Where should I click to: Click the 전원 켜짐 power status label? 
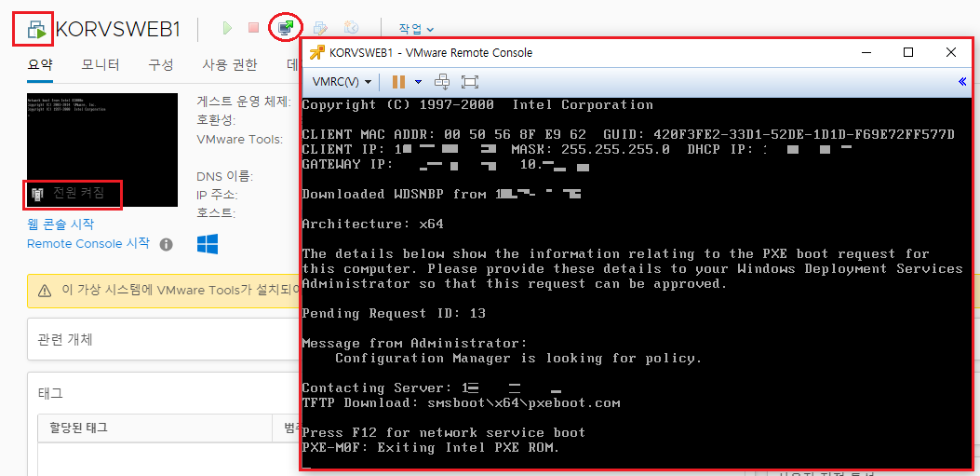click(79, 194)
